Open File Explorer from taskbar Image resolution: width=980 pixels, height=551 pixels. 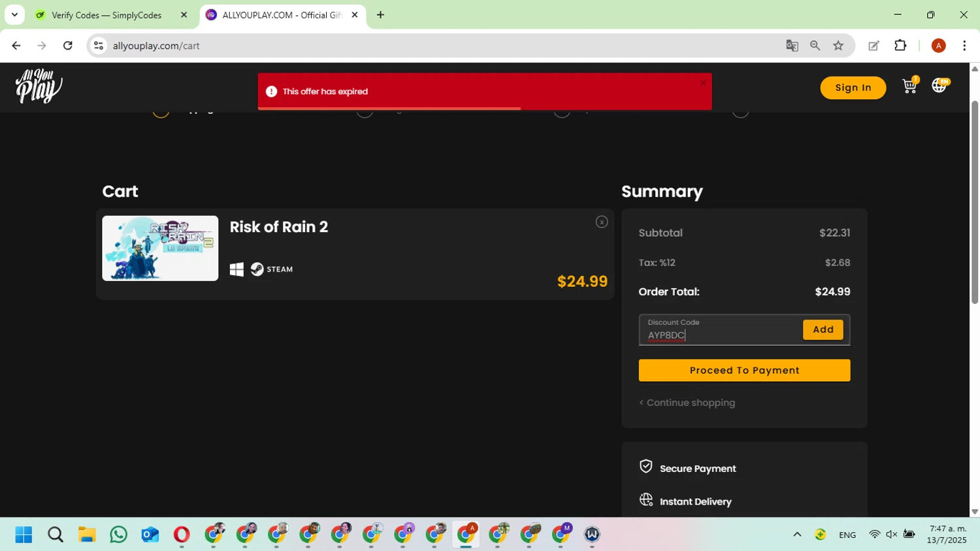coord(87,535)
